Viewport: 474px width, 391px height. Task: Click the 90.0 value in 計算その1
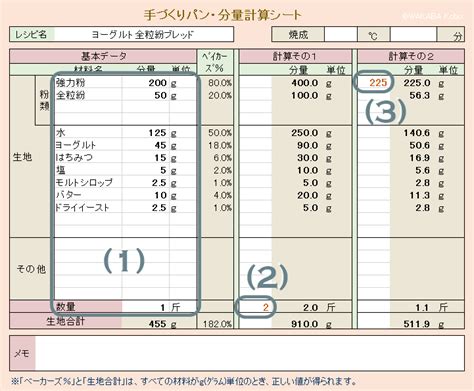307,145
